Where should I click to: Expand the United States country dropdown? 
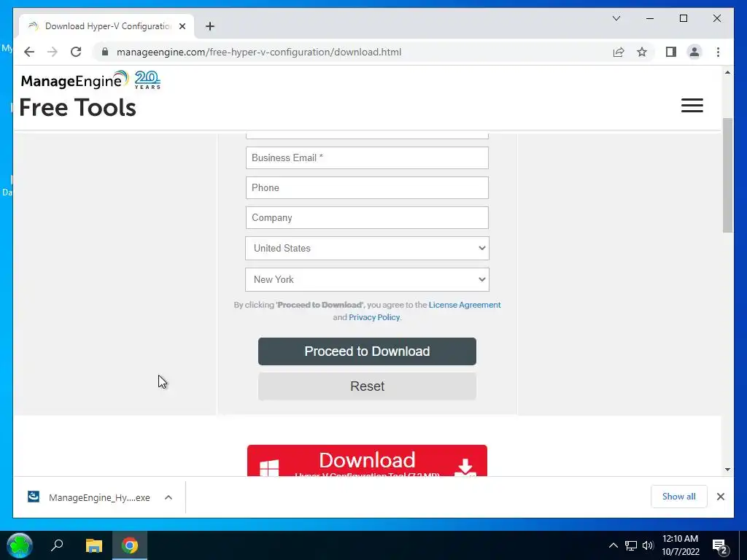tap(367, 248)
